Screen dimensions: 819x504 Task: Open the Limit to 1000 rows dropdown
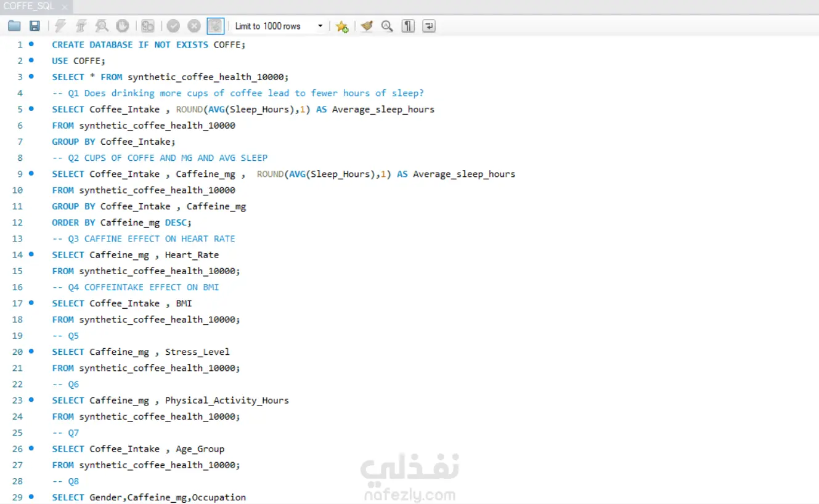point(280,26)
